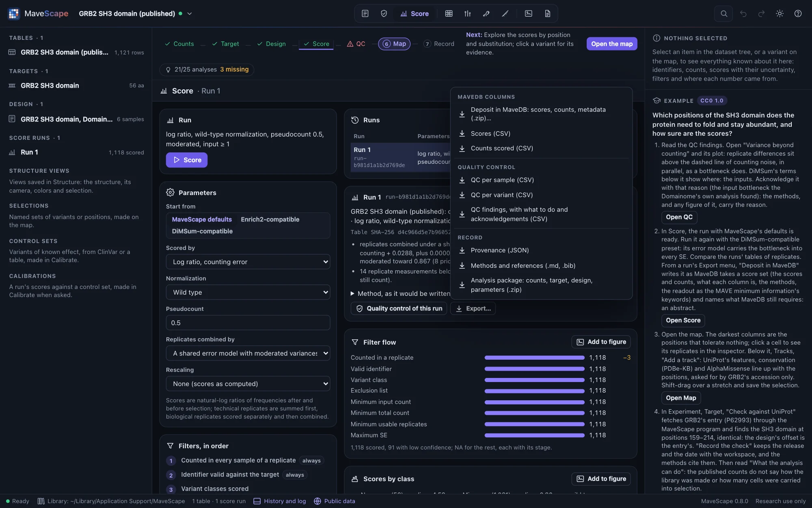This screenshot has width=812, height=508.
Task: Choose QC per variant (CSV) export
Action: click(541, 195)
